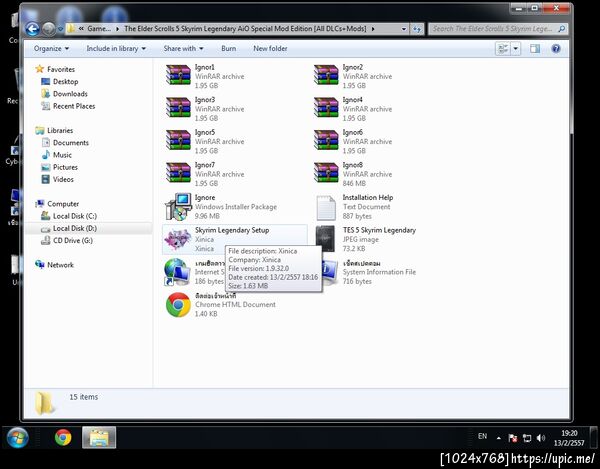Toggle the preview pane button
The image size is (600, 469).
click(x=535, y=49)
